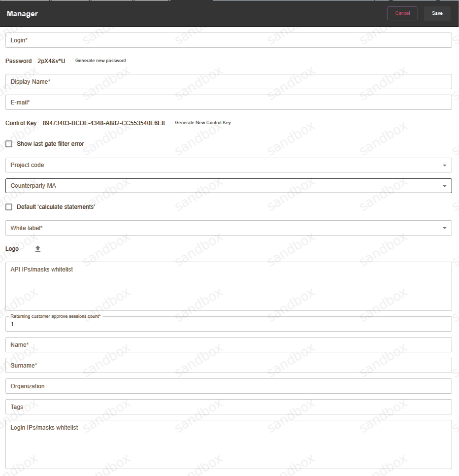Viewport: 459px width, 476px height.
Task: Click the Cancel button
Action: [x=402, y=13]
